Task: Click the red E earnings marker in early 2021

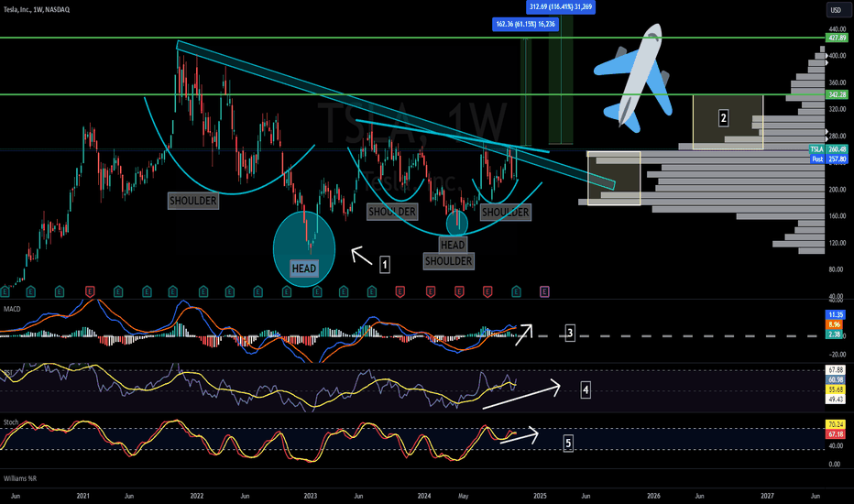Action: click(91, 292)
